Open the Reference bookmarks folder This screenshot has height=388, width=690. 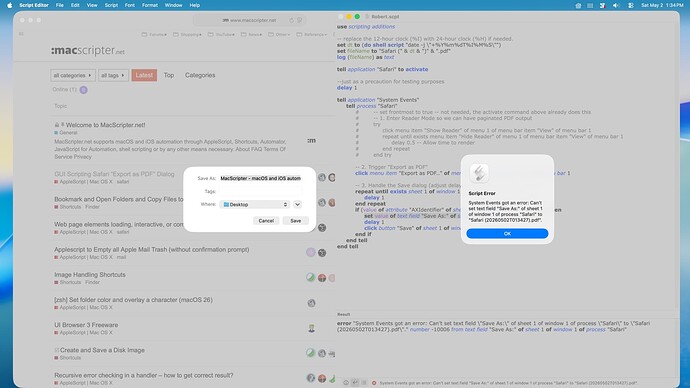(312, 34)
